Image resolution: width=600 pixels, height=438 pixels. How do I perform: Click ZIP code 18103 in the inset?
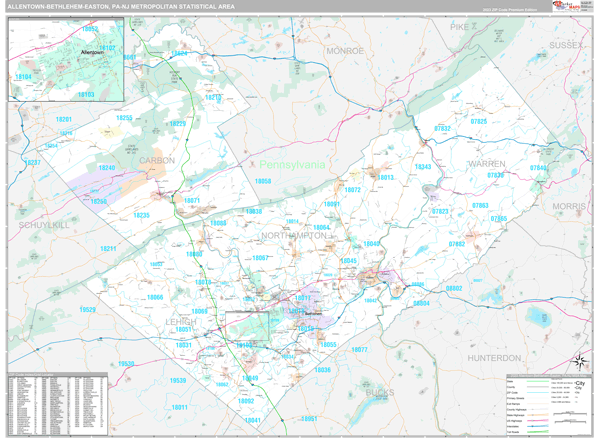coord(86,94)
